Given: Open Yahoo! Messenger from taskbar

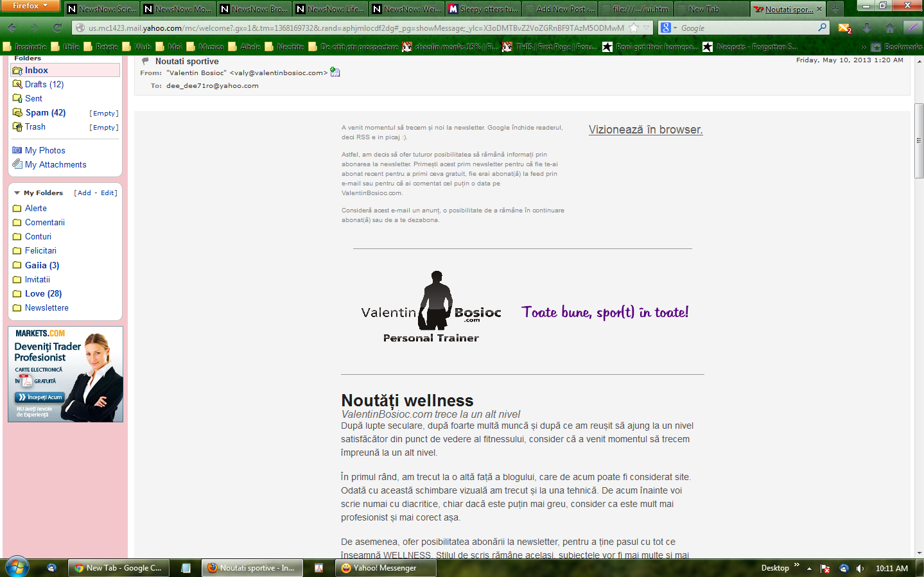Looking at the screenshot, I should [x=385, y=567].
